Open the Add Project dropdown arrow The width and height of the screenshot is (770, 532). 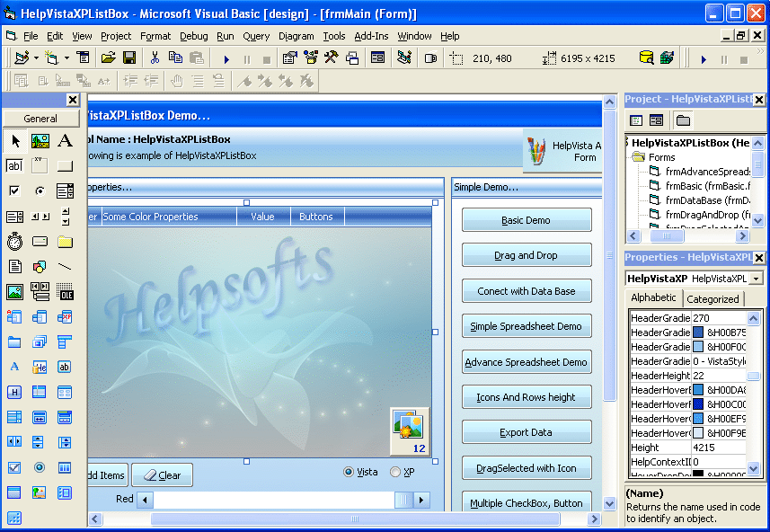(x=36, y=56)
